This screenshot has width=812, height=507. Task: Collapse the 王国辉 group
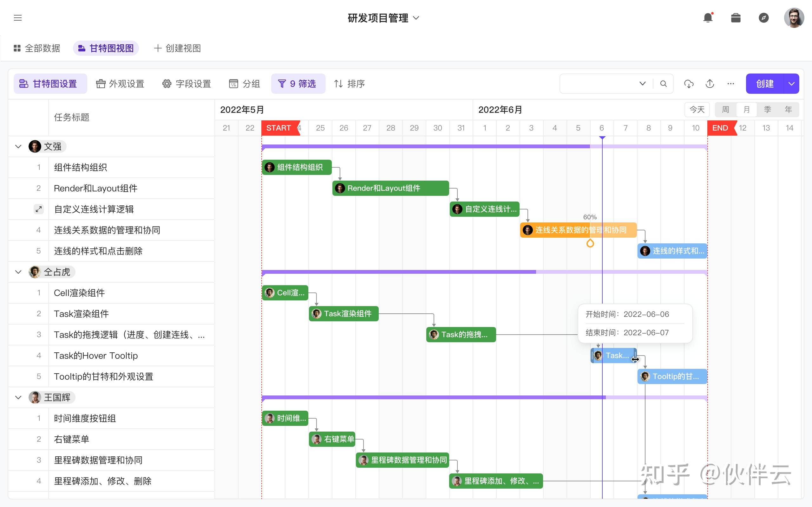(x=18, y=397)
